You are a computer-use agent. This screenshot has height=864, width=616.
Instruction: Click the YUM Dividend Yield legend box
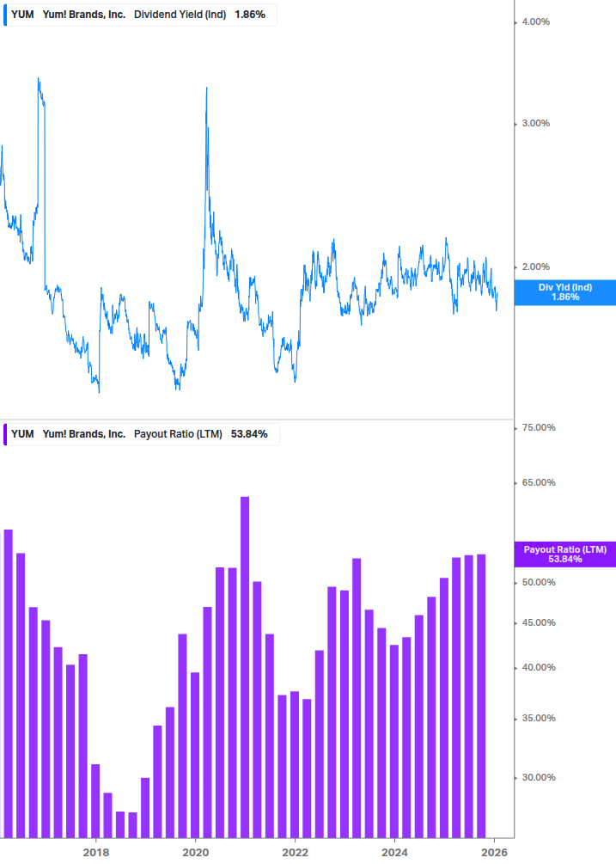coord(140,15)
